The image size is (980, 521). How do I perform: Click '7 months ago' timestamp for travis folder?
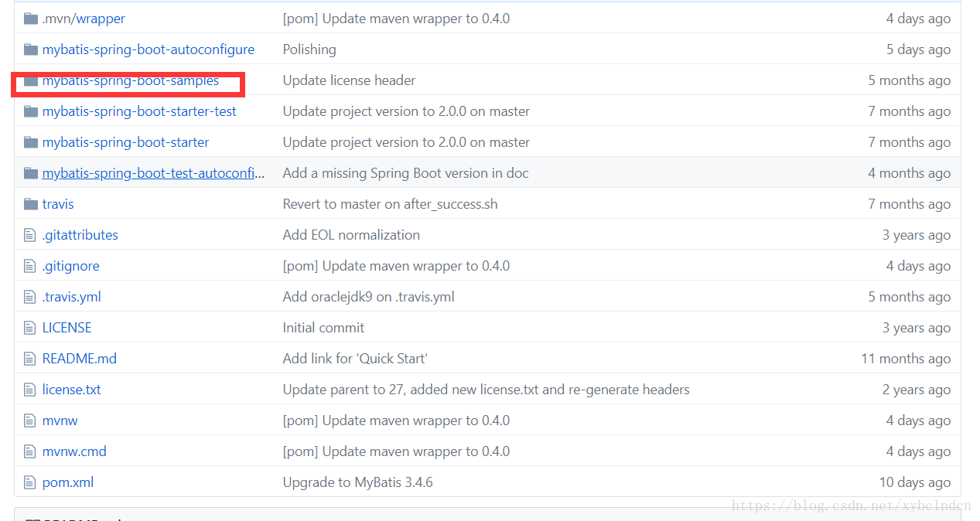[910, 204]
